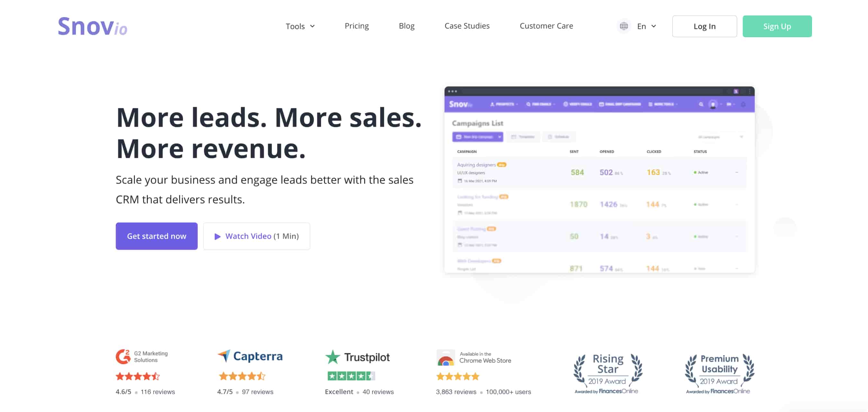The height and width of the screenshot is (412, 868).
Task: Click the Rising Star 2019 Award badge
Action: [608, 373]
